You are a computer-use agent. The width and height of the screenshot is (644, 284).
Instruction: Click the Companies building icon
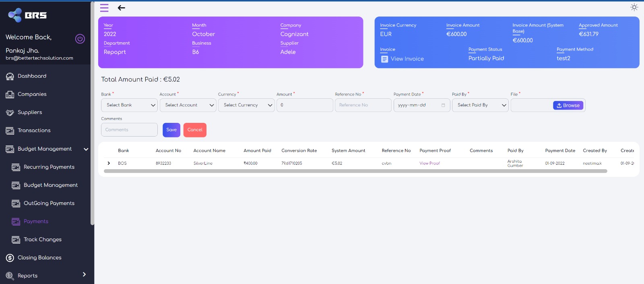(10, 95)
